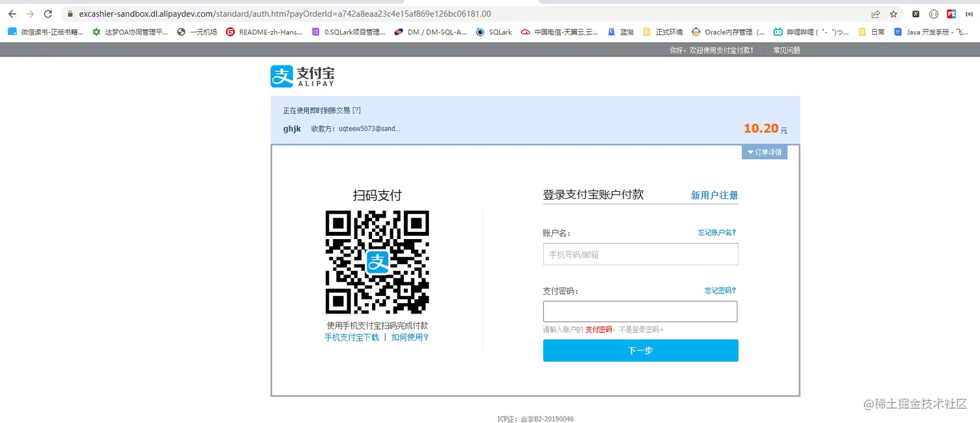The image size is (980, 423).
Task: Open the 0.SQLark项目管理 bookmark
Action: point(349,32)
